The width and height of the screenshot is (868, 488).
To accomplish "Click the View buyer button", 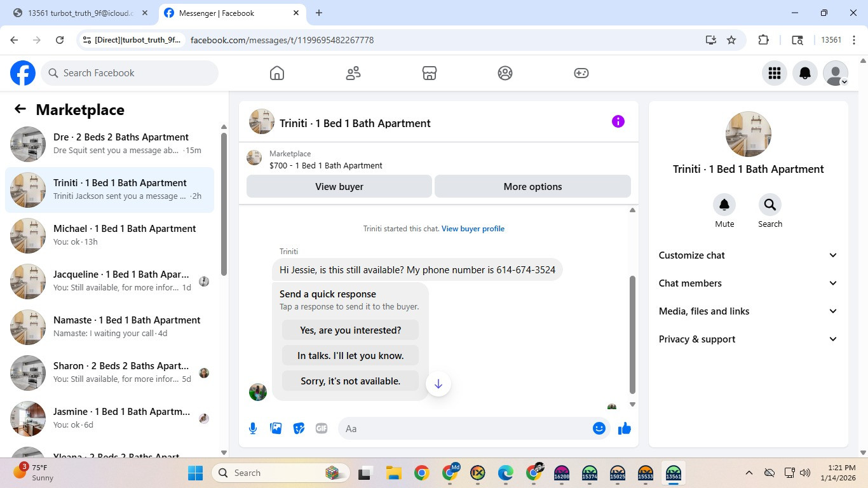I will click(339, 187).
